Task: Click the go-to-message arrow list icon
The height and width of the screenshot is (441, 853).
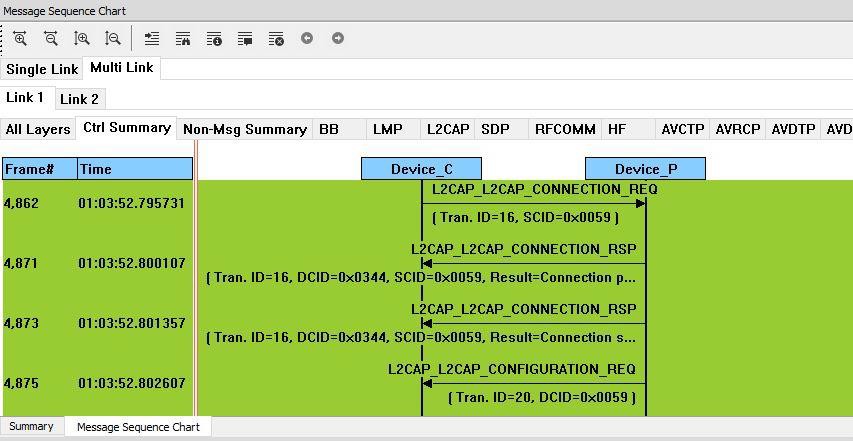Action: (152, 39)
